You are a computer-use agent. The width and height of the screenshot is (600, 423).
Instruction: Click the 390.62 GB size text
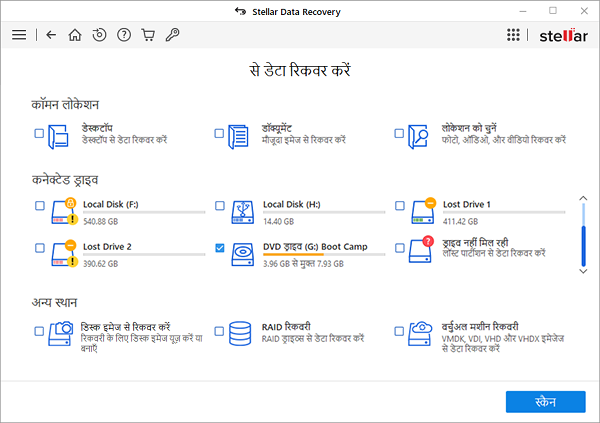coord(101,264)
